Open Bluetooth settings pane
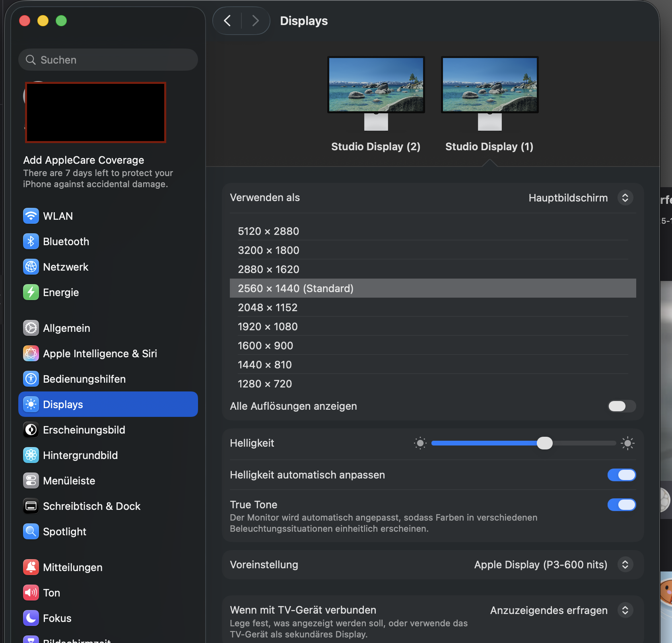 (x=108, y=241)
